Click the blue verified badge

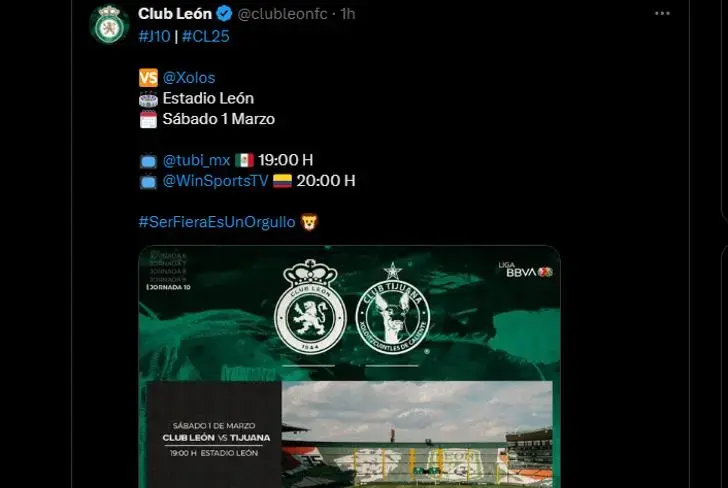(225, 14)
